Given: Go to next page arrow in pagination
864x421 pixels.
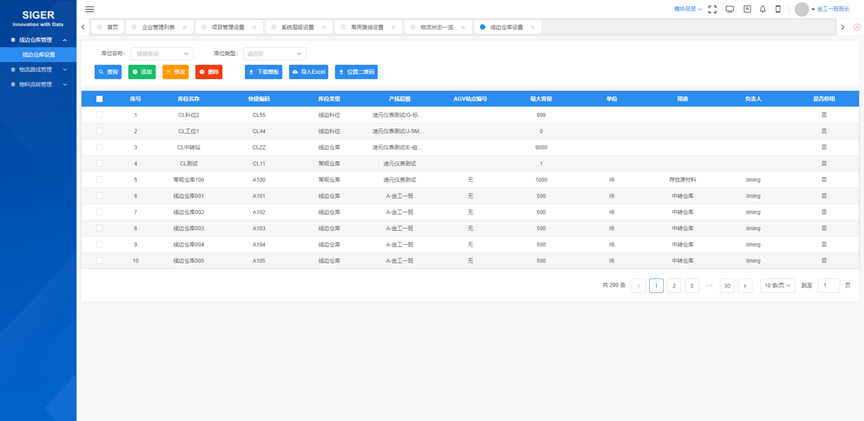Looking at the screenshot, I should [x=745, y=285].
